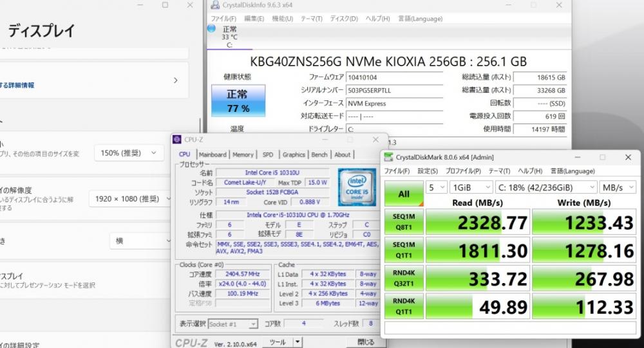644x348 pixels.
Task: Click the All benchmark button
Action: point(404,194)
